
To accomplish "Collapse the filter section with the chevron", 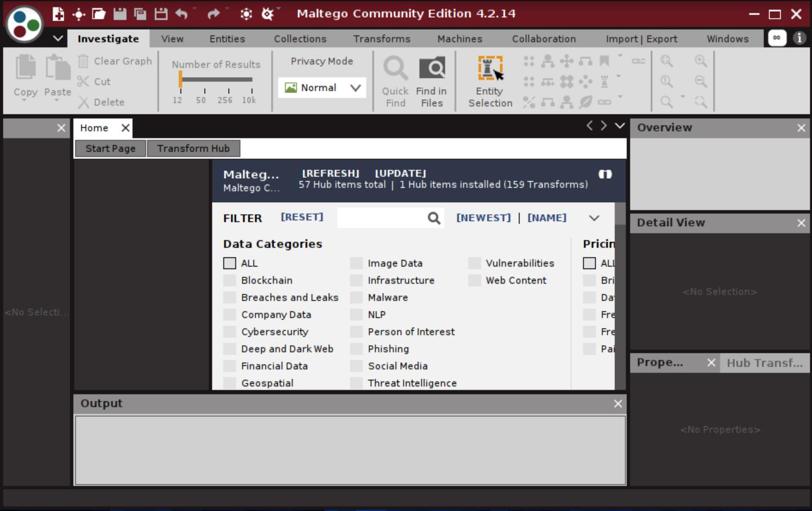I will tap(594, 218).
